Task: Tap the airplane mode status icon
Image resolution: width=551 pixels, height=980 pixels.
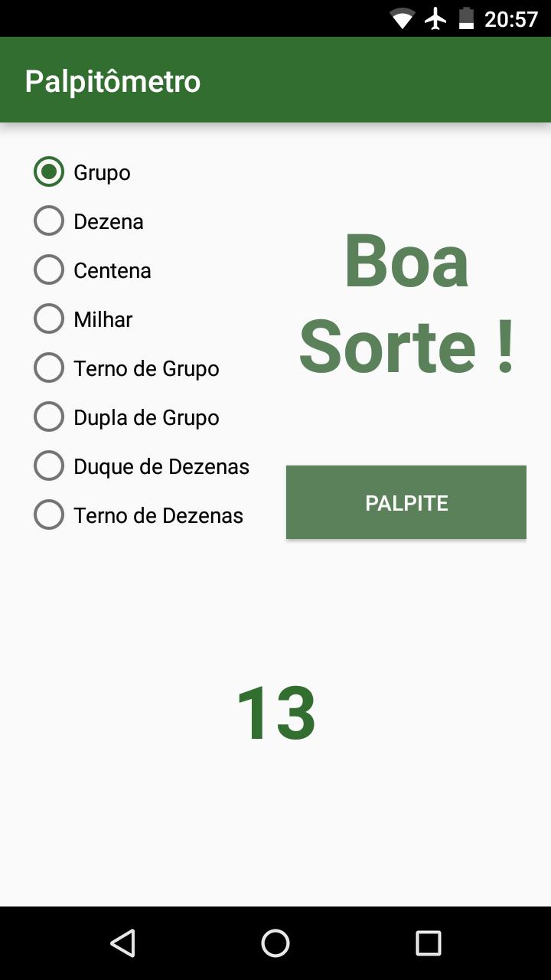Action: [x=435, y=18]
